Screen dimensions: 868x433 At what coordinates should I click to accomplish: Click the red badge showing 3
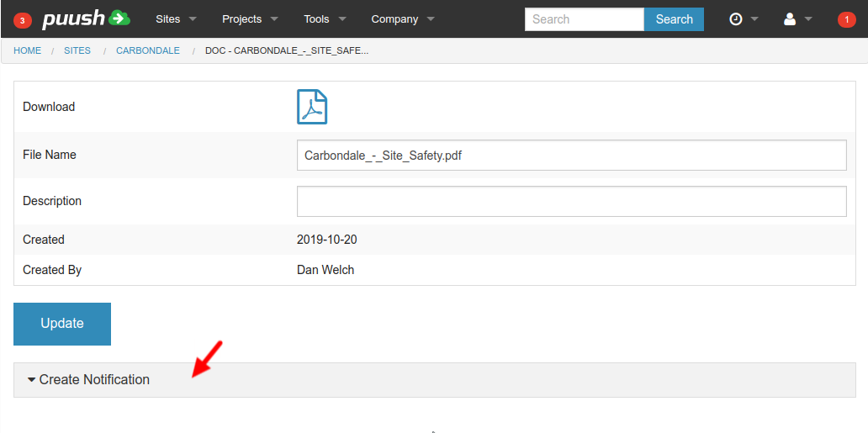(23, 19)
